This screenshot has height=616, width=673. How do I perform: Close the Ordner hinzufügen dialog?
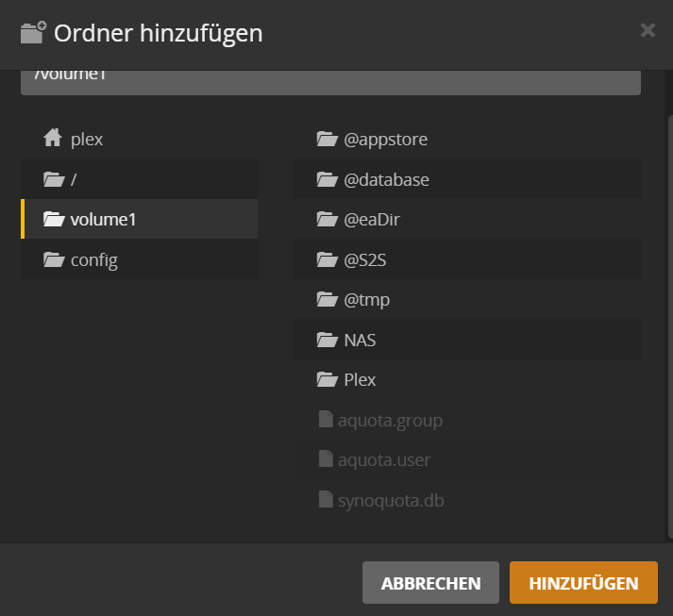coord(648,30)
